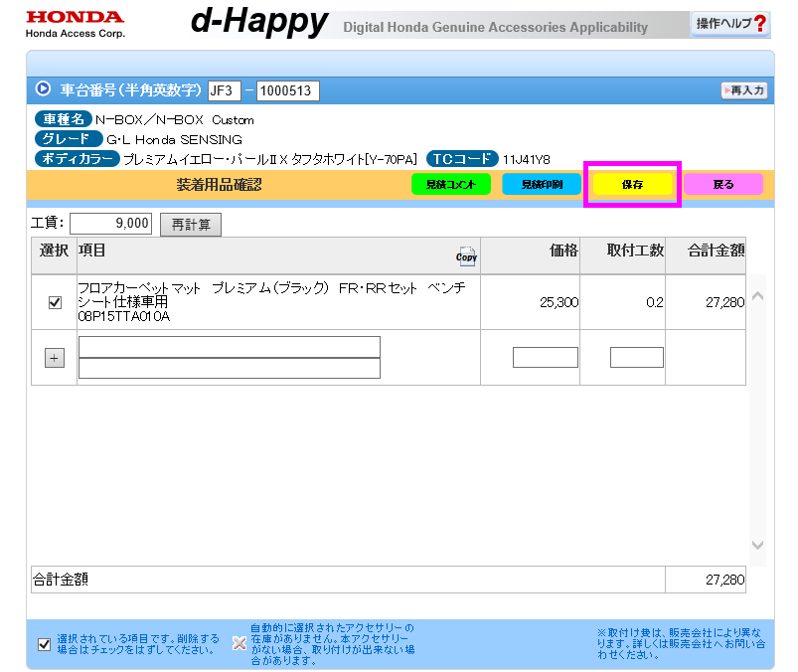The image size is (798, 672).
Task: Click the empty 価格 price input box
Action: click(x=545, y=357)
